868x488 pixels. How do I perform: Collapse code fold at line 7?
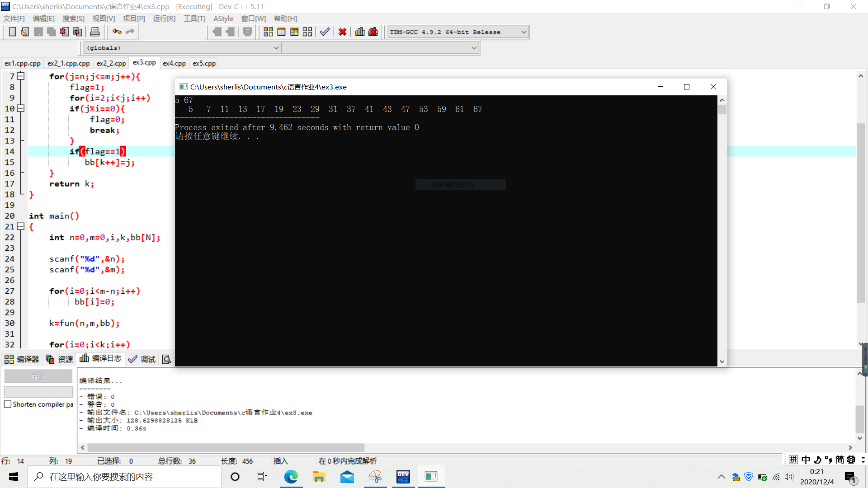(x=21, y=76)
